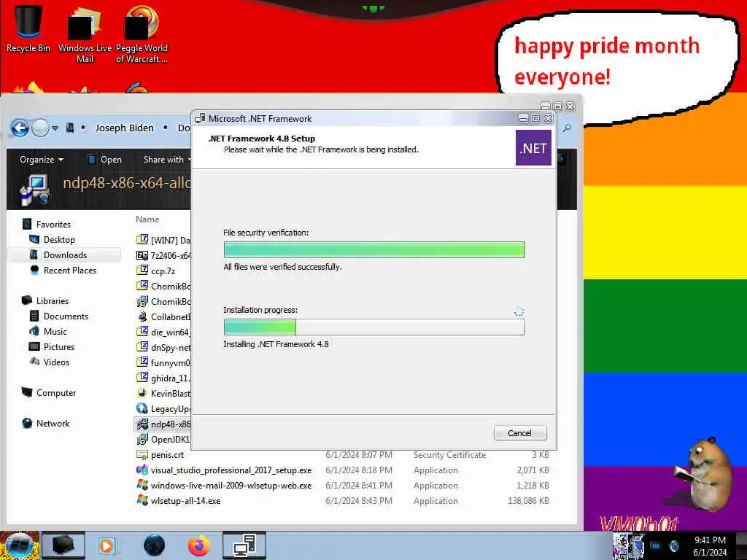Go forward in Explorer window

41,128
